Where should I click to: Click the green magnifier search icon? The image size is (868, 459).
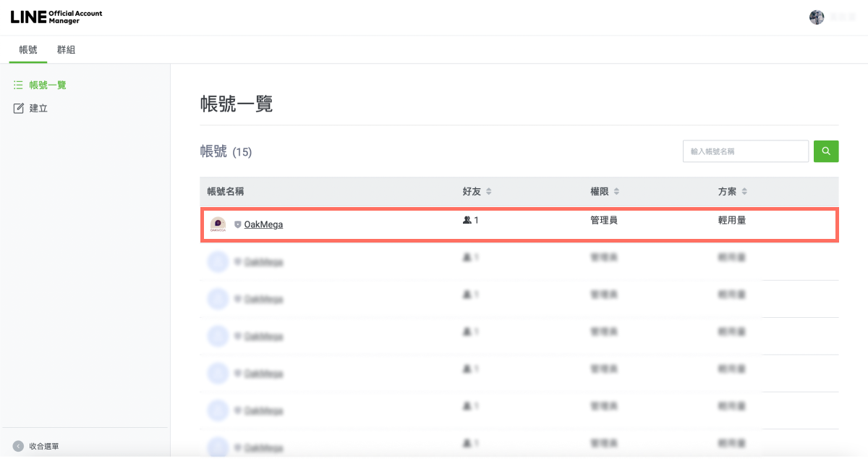click(825, 151)
